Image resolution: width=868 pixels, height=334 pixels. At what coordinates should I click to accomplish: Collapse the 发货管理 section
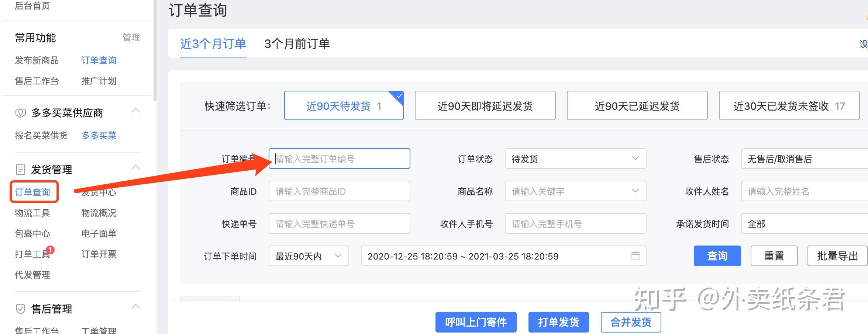click(x=136, y=167)
